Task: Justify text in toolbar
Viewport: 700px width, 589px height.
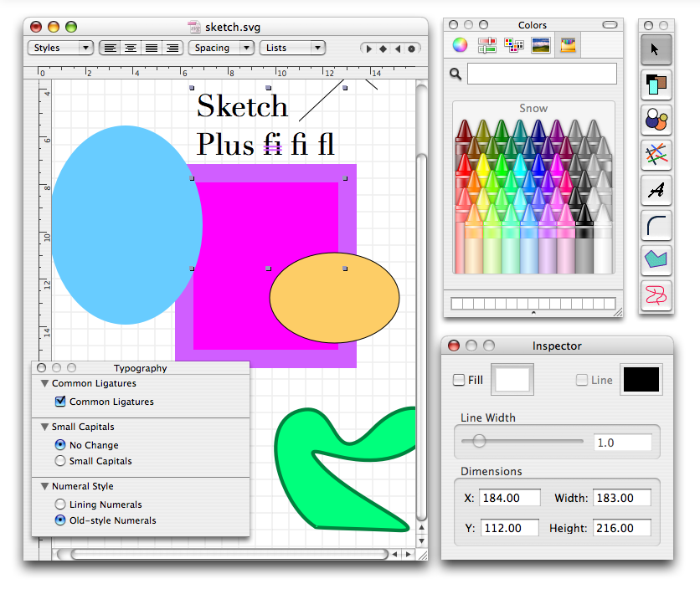Action: click(x=152, y=48)
